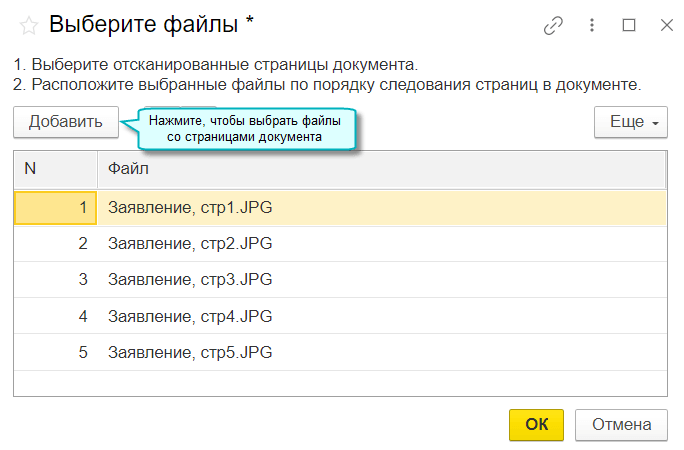This screenshot has height=450, width=684.
Task: Maximize the file selection dialog
Action: (x=629, y=26)
